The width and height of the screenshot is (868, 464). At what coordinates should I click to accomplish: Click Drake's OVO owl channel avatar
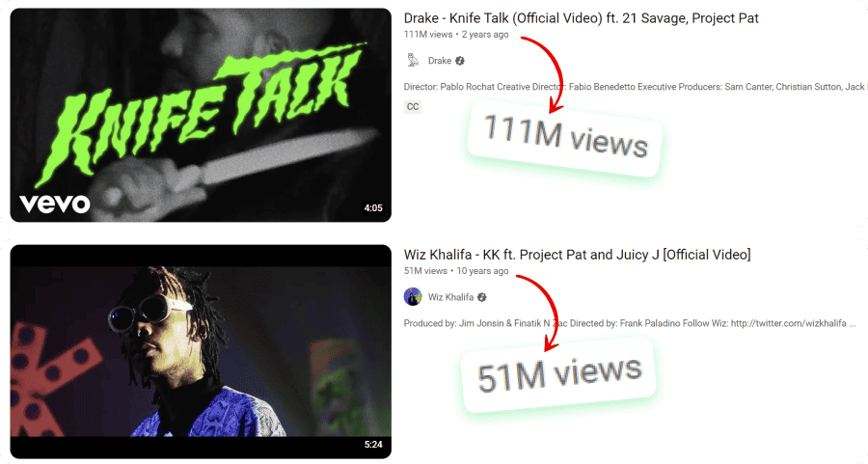[x=413, y=61]
